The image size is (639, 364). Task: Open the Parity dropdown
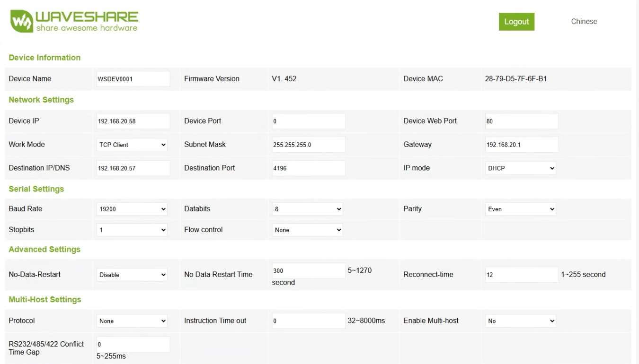[520, 209]
